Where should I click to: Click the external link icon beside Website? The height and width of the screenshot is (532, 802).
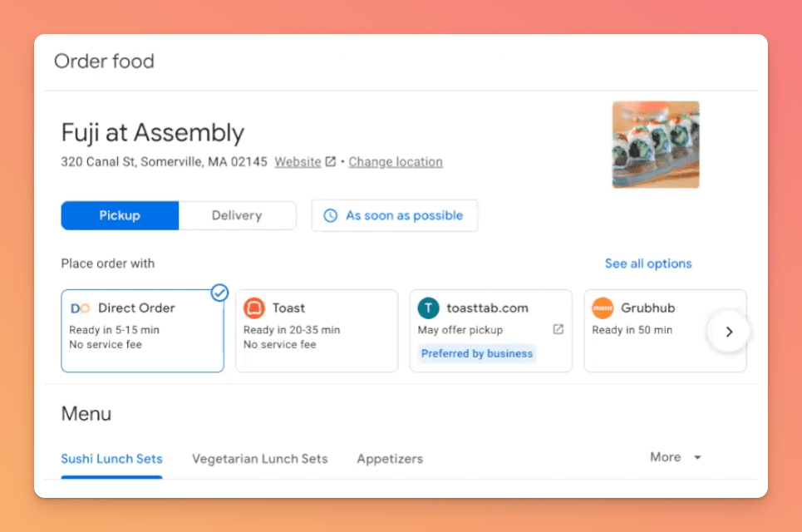pos(331,161)
